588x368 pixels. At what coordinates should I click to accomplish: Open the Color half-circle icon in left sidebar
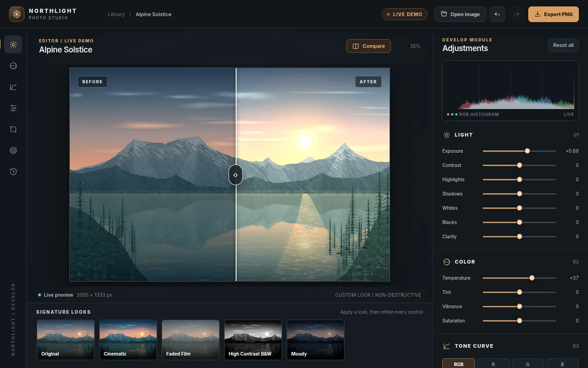13,66
